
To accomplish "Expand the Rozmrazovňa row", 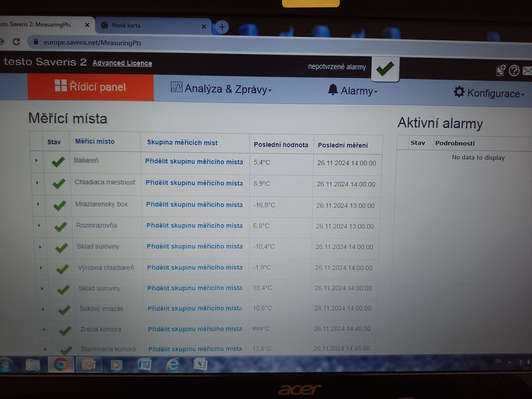I will [39, 225].
